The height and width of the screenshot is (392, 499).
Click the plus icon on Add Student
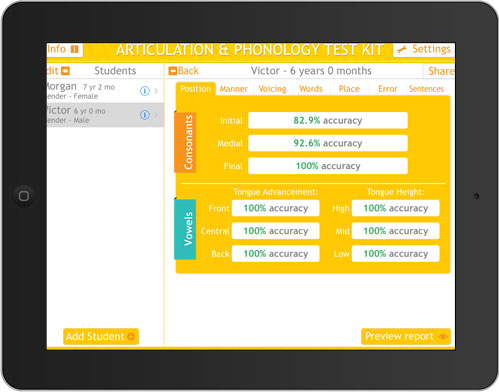pos(131,337)
